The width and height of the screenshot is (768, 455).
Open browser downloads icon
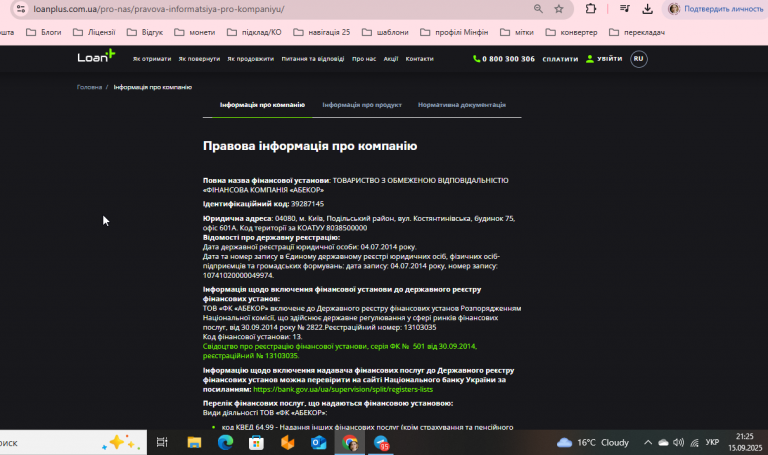tap(648, 8)
